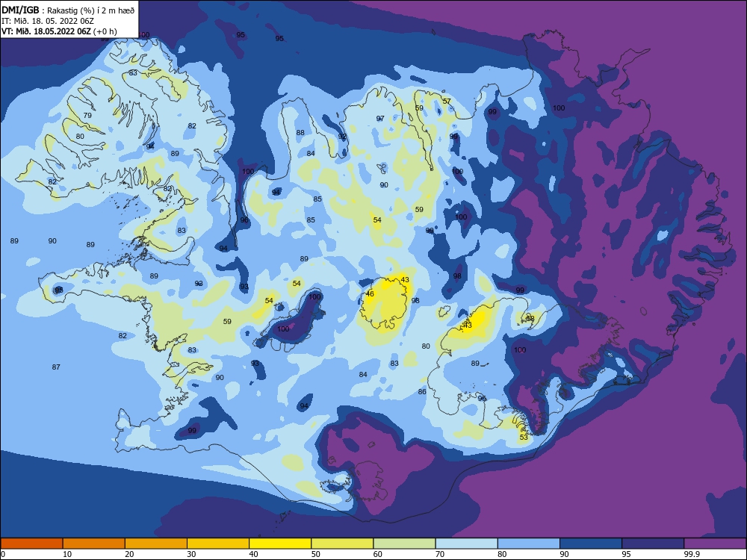Image resolution: width=747 pixels, height=560 pixels.
Task: Click the humidity value '53' on the map
Action: pyautogui.click(x=524, y=437)
